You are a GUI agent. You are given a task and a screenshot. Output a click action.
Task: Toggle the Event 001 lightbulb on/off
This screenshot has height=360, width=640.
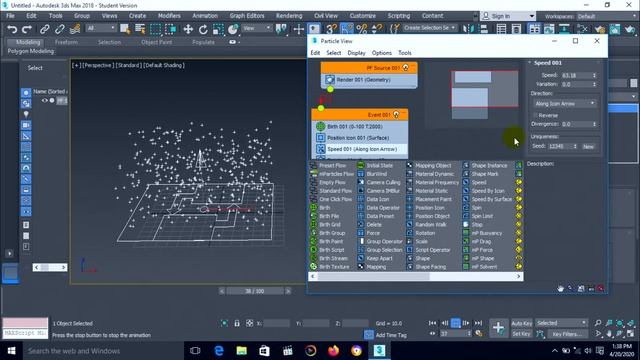[396, 115]
